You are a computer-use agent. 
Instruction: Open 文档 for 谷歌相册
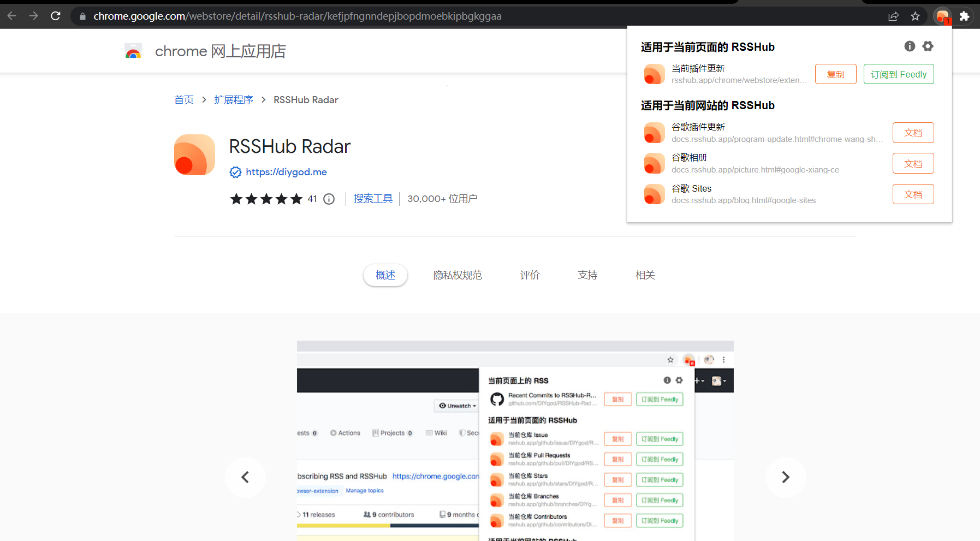tap(913, 163)
